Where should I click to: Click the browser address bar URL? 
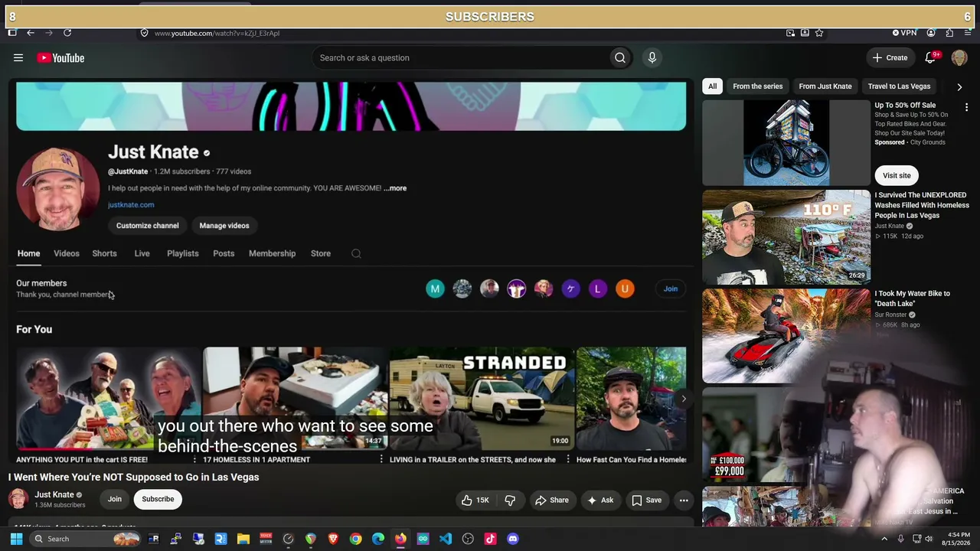pyautogui.click(x=217, y=33)
